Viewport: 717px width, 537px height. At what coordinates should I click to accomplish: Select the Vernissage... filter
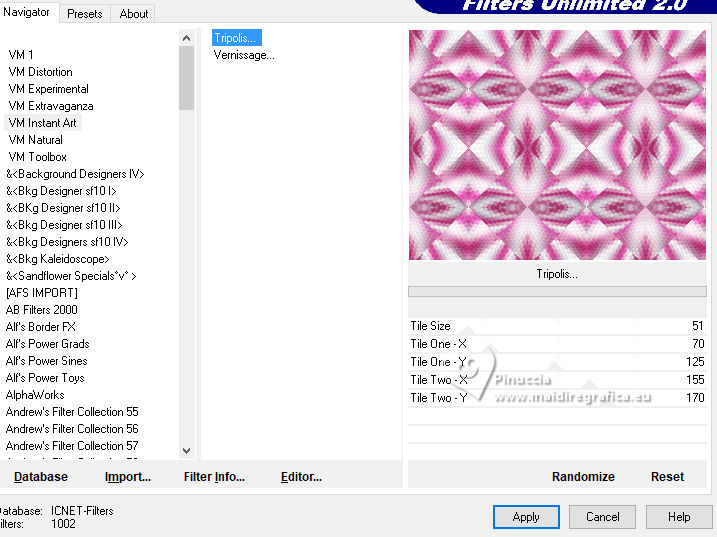click(244, 55)
